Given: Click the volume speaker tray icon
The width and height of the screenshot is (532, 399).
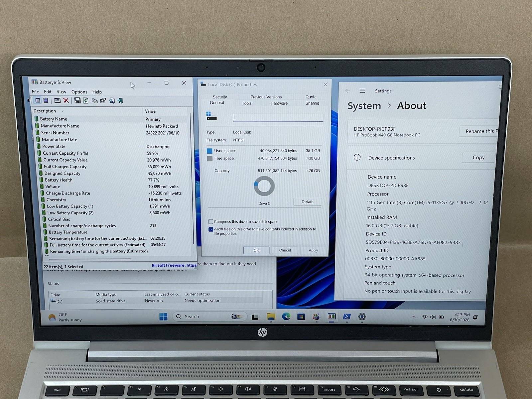Looking at the screenshot, I should tap(433, 317).
